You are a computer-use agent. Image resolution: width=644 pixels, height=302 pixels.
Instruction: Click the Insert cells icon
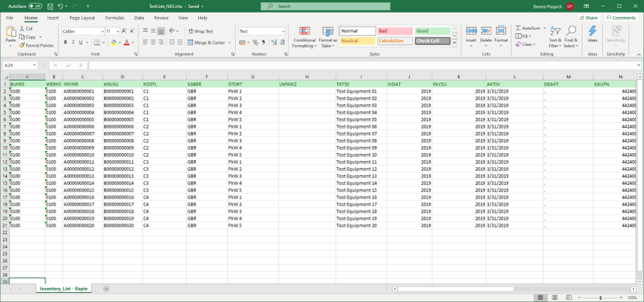471,31
